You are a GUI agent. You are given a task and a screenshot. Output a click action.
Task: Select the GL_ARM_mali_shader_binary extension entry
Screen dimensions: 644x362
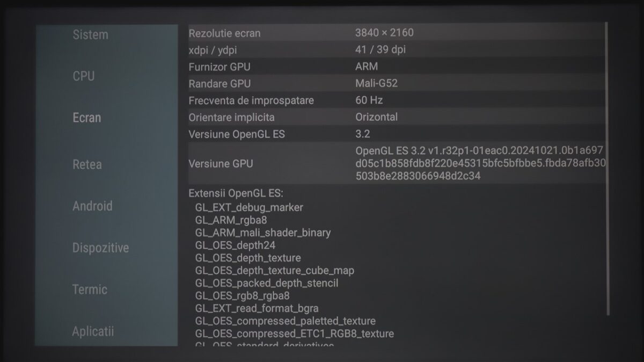[263, 233]
